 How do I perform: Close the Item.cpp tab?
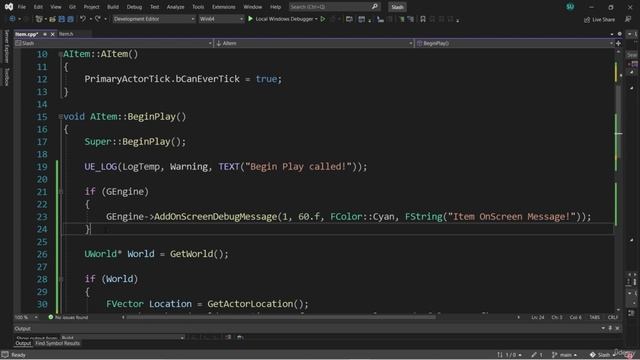tap(52, 34)
